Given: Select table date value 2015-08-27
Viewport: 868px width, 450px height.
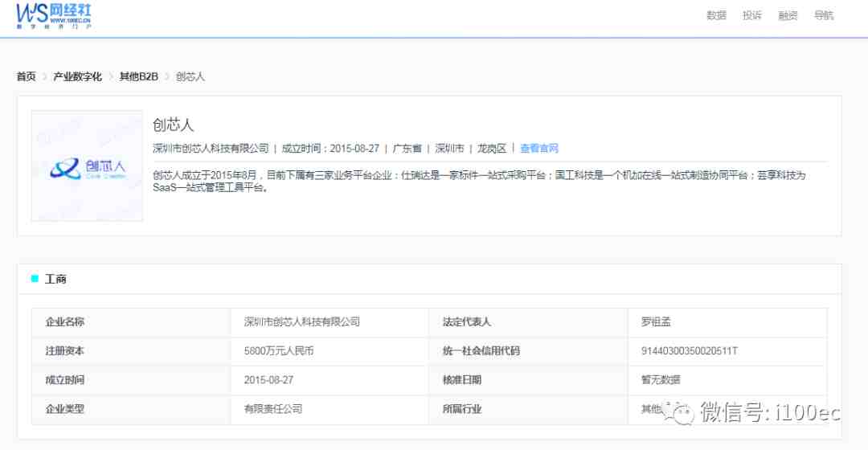Looking at the screenshot, I should 268,380.
